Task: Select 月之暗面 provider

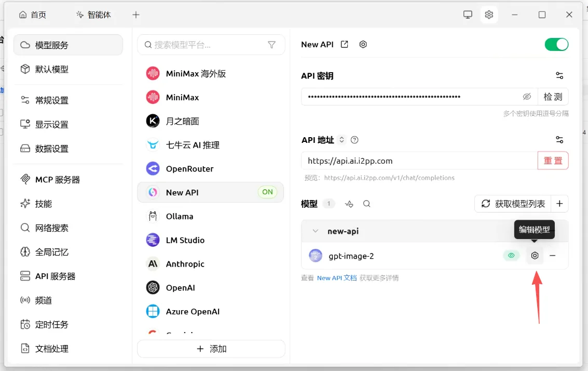Action: [x=210, y=121]
